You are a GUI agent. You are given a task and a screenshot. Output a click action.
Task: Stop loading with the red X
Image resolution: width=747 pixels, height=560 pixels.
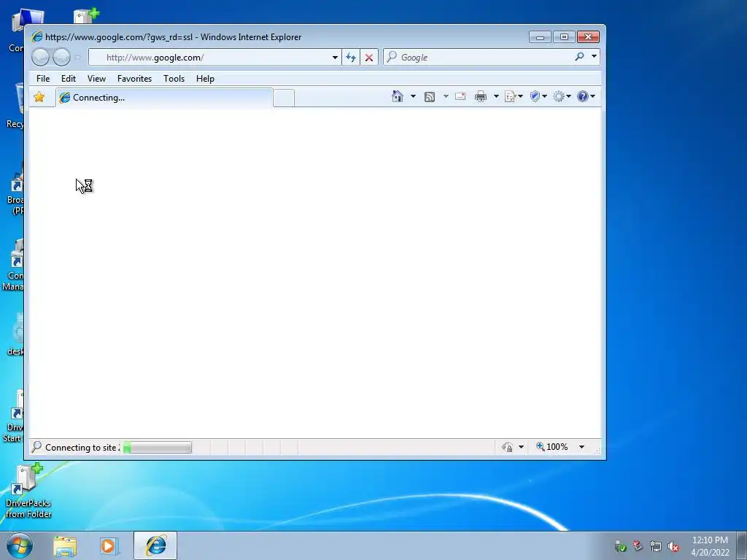(368, 57)
